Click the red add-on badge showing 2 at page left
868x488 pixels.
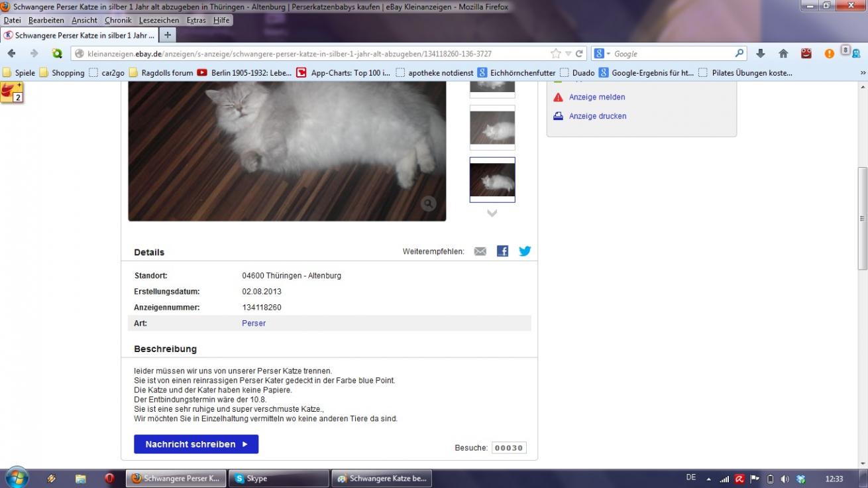point(11,91)
